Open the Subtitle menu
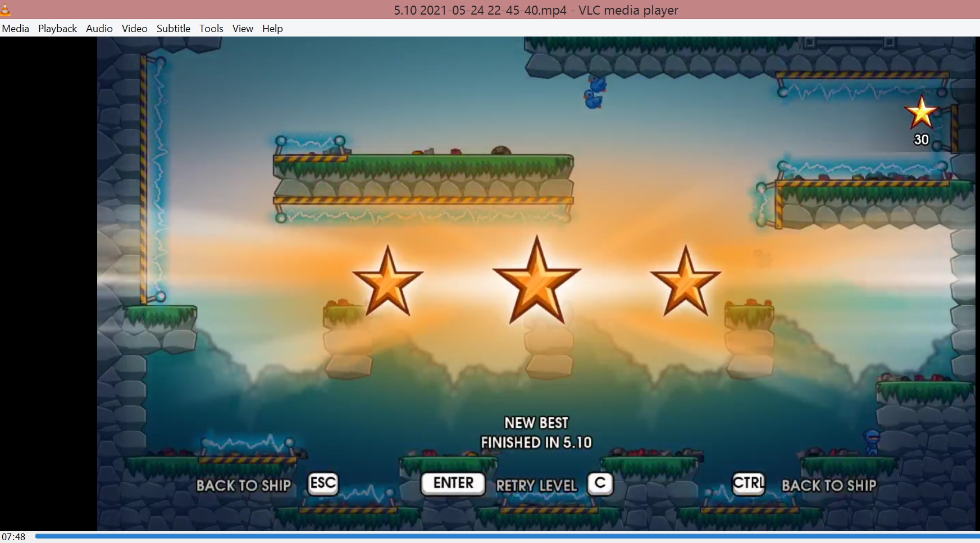980x543 pixels. (x=174, y=29)
